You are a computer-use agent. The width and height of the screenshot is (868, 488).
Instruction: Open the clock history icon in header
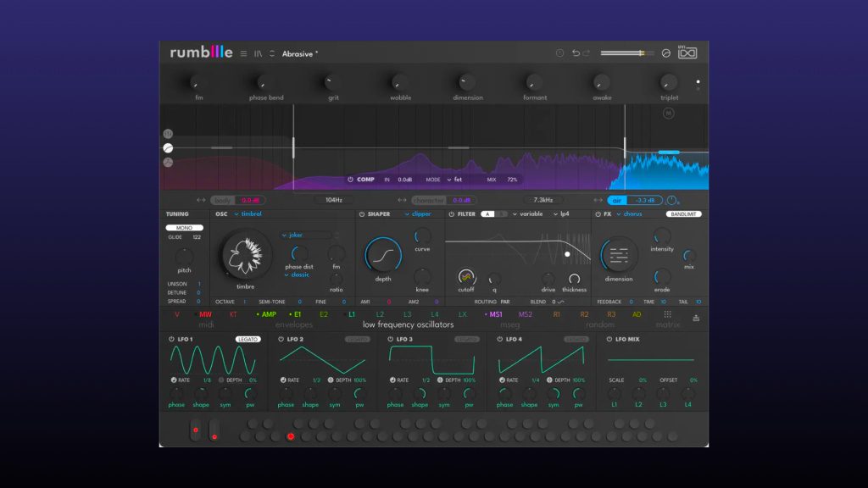tap(559, 53)
